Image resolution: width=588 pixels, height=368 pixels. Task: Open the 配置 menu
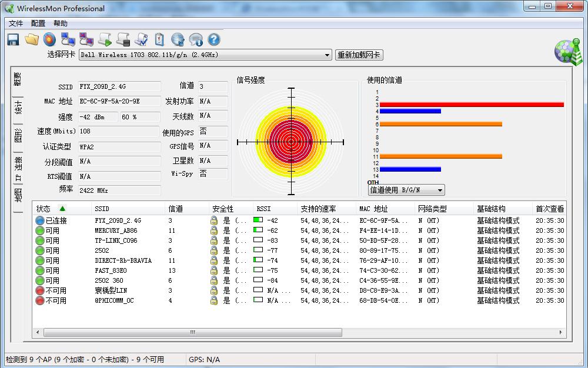tap(38, 24)
